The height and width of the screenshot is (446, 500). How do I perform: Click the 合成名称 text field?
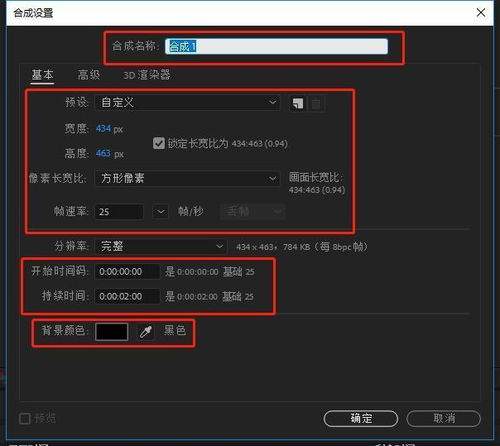pos(276,46)
